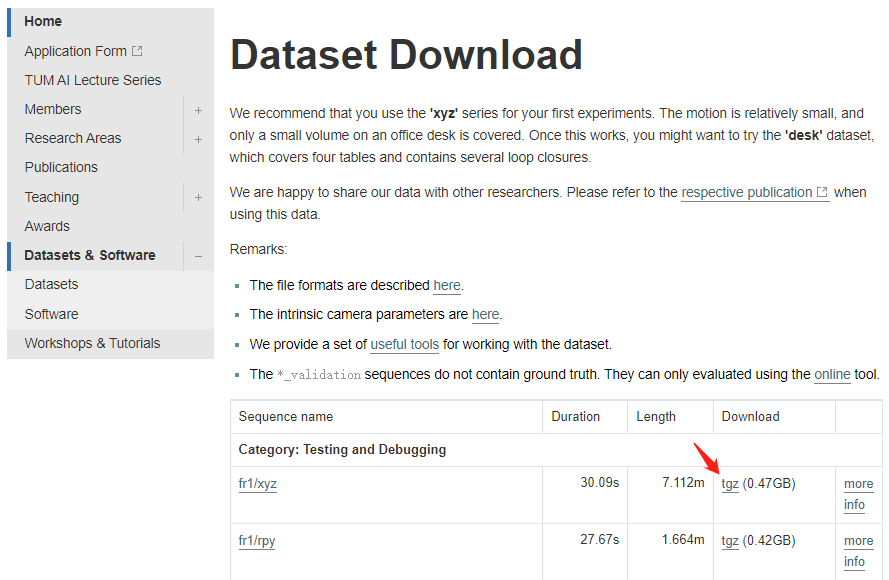Expand the Teaching submenu
The width and height of the screenshot is (889, 580).
click(198, 198)
